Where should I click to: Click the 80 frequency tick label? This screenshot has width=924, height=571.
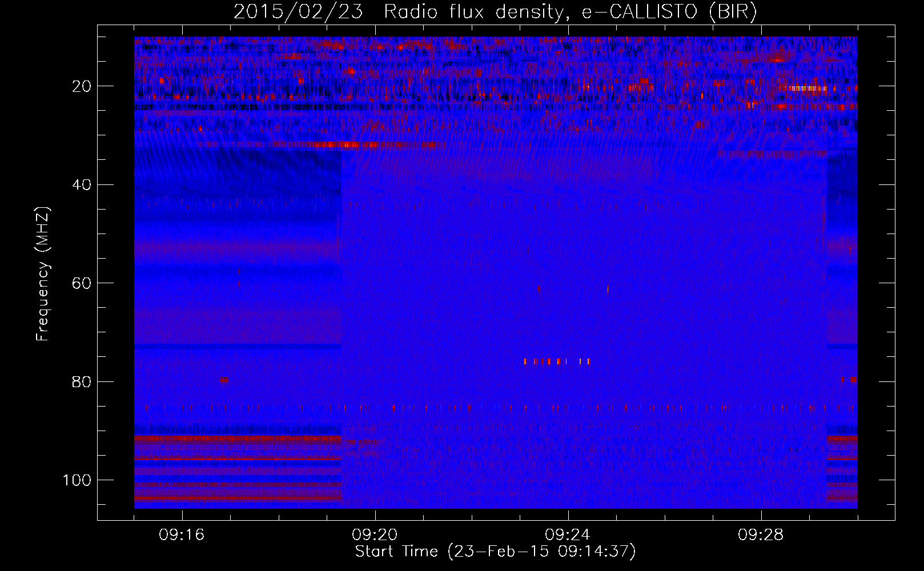point(82,382)
